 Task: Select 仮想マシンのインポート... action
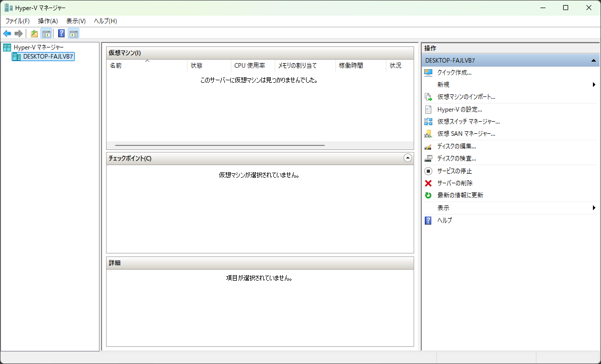coord(466,97)
